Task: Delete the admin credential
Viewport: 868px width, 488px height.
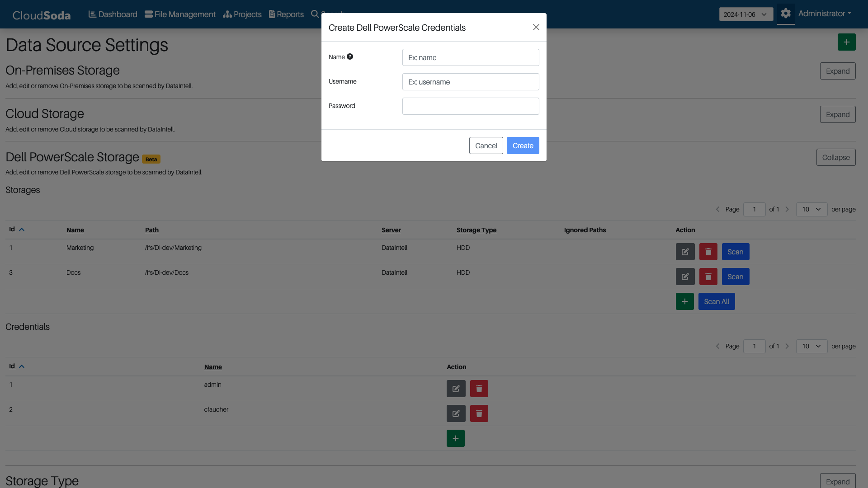Action: click(x=479, y=389)
